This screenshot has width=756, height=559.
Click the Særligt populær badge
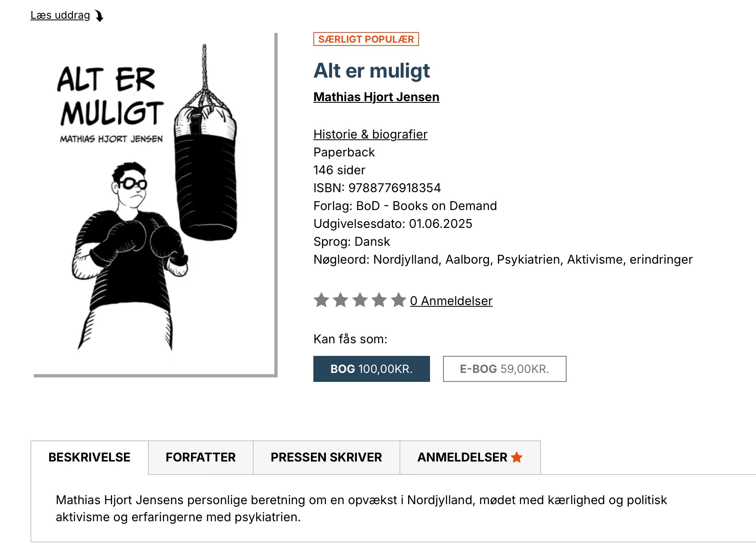coord(366,39)
